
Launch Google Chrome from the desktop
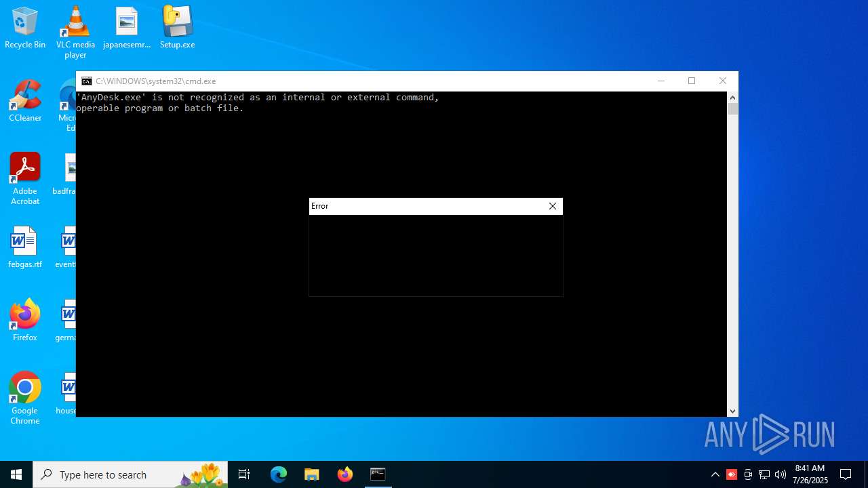click(25, 399)
